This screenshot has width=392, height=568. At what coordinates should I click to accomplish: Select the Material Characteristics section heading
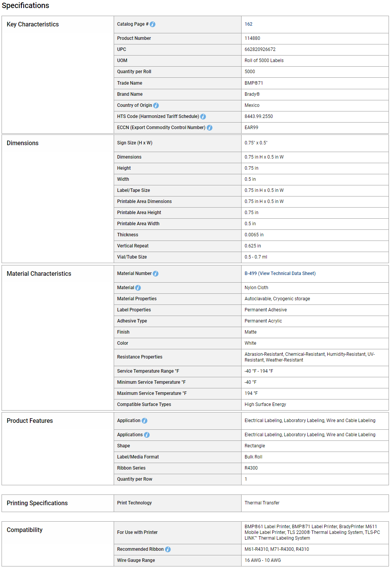click(39, 273)
